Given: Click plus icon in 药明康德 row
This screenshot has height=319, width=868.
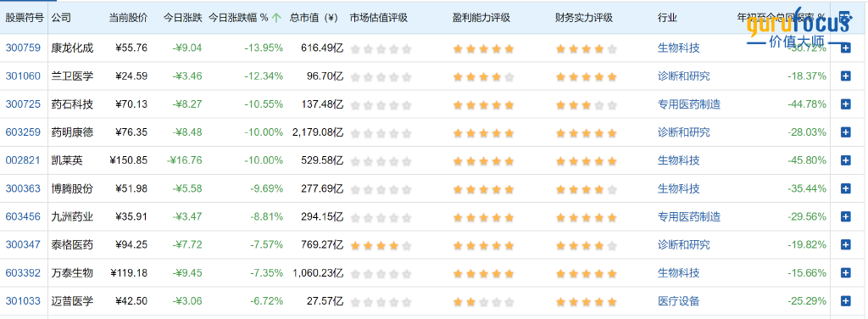Looking at the screenshot, I should [x=845, y=132].
